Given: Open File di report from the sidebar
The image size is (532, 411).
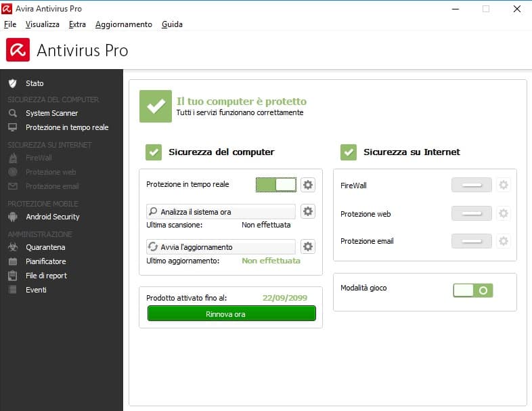Looking at the screenshot, I should [46, 276].
